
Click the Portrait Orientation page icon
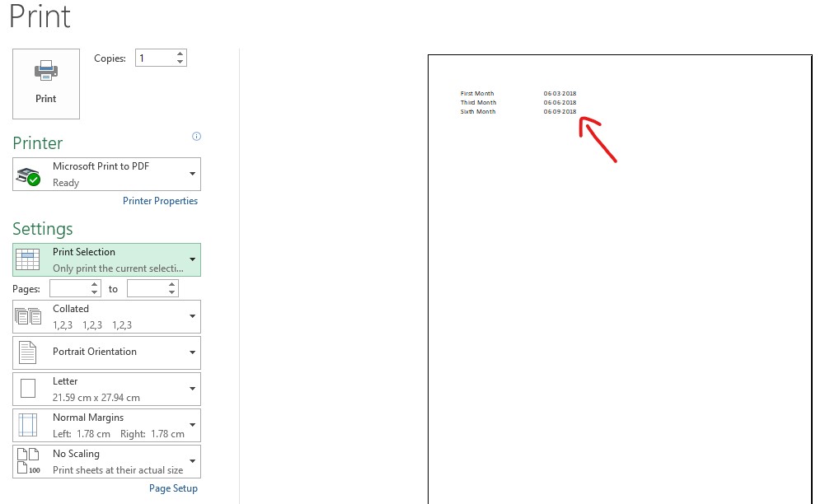pos(29,352)
